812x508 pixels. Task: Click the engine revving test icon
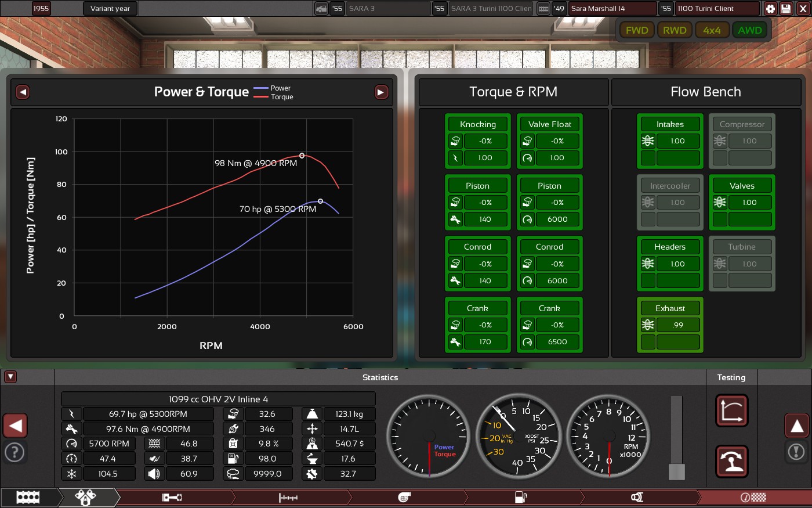coord(731,461)
